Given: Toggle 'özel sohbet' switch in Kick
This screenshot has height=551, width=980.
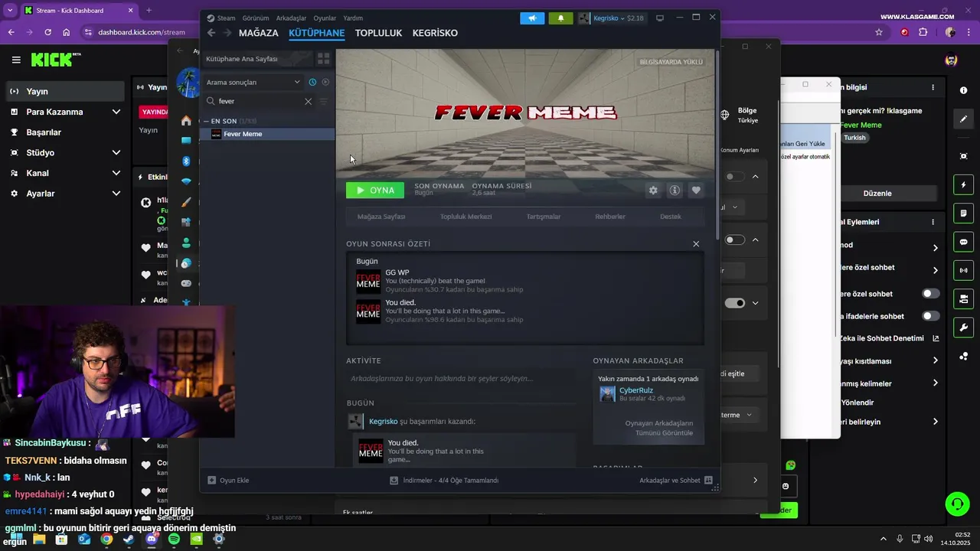Looking at the screenshot, I should (x=931, y=294).
